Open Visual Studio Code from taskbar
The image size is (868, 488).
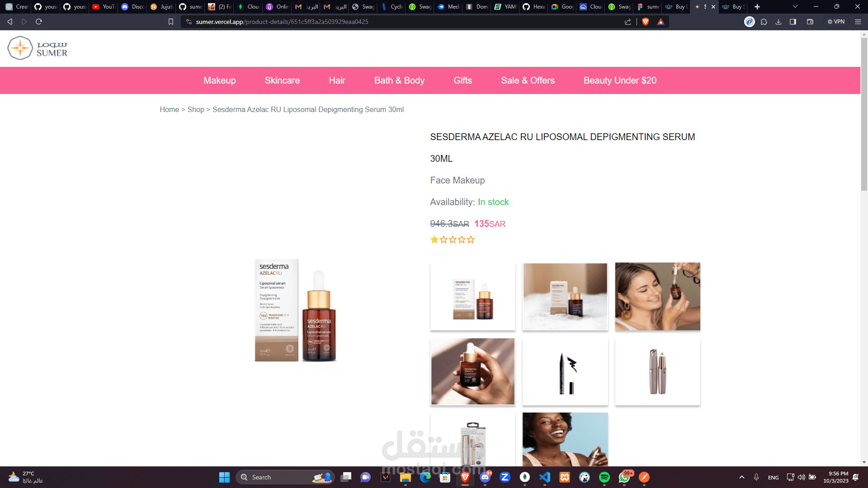[x=545, y=477]
